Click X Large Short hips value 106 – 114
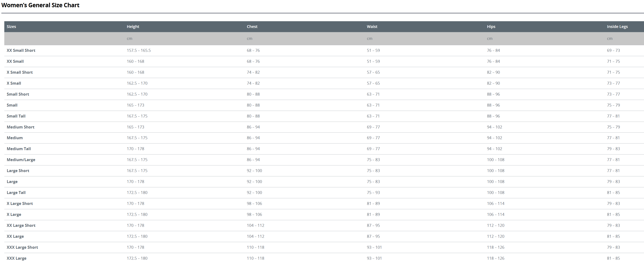Image resolution: width=644 pixels, height=263 pixels. (x=496, y=203)
